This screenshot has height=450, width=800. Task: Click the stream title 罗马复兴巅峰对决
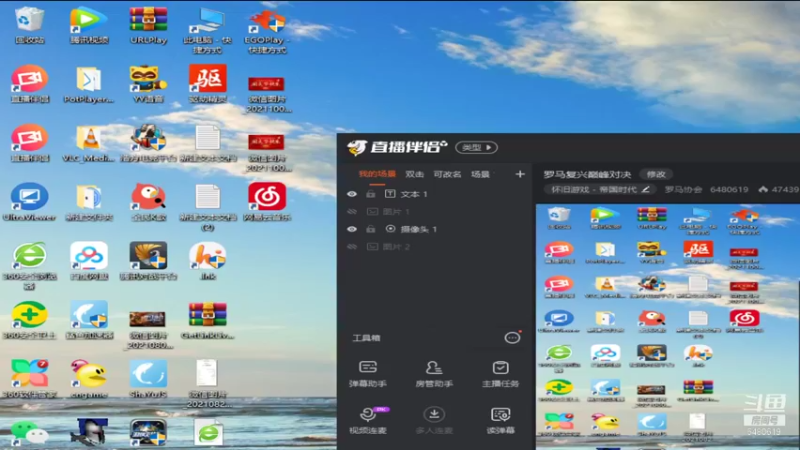(x=587, y=174)
